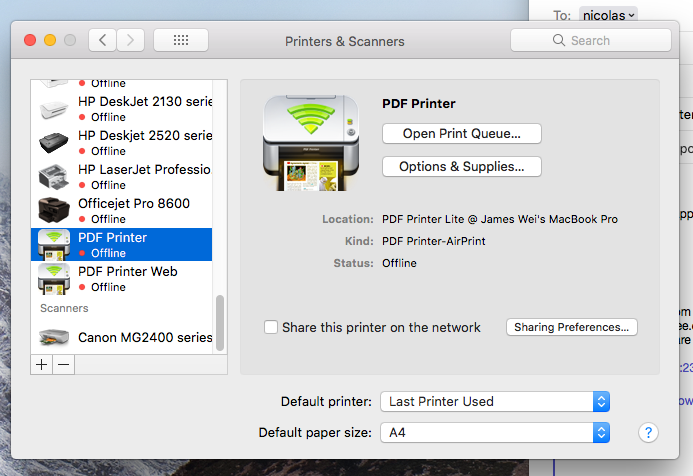Click Offline status under Officejet Pro 8600

108,219
